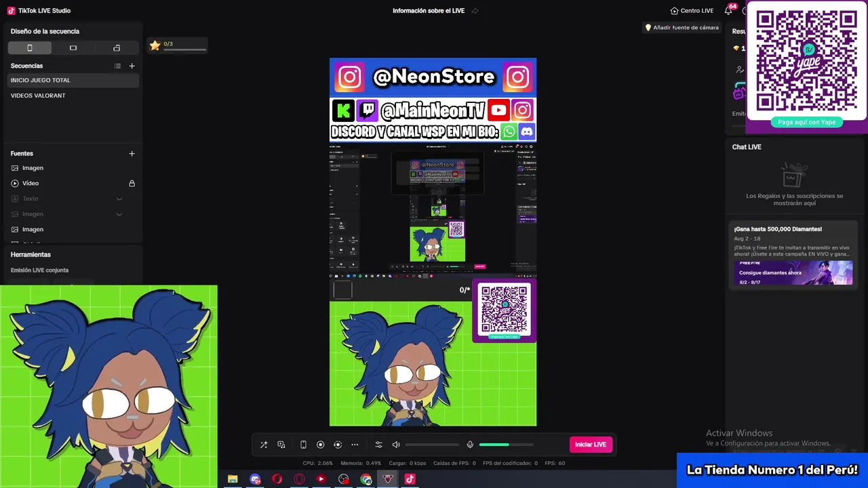
Task: Click Emisión LIVE conjunta label
Action: pos(39,270)
